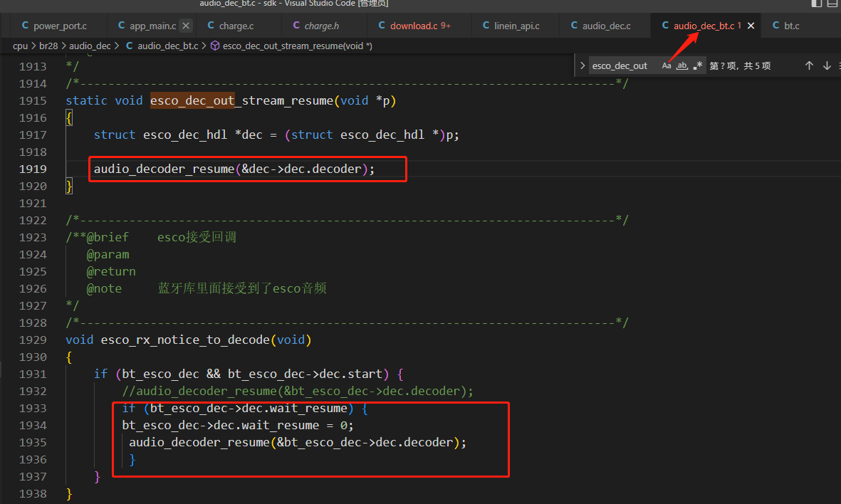This screenshot has height=504, width=841.
Task: Click 'struct esco_dec_hdl *dec' on line 1917
Action: coord(178,135)
